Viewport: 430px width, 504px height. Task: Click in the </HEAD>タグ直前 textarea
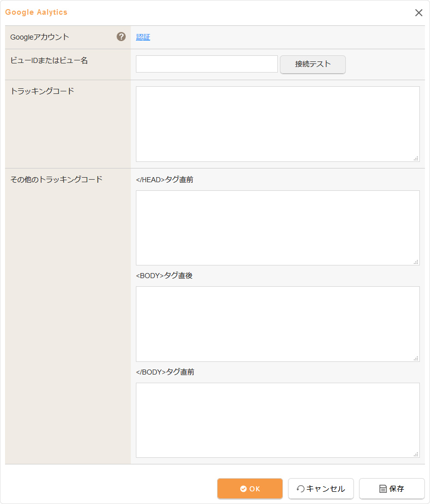278,228
